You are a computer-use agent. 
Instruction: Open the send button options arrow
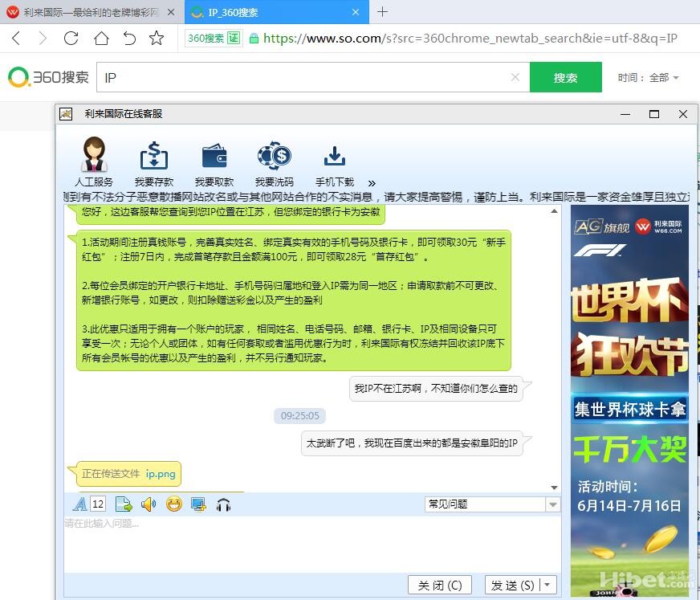coord(548,586)
